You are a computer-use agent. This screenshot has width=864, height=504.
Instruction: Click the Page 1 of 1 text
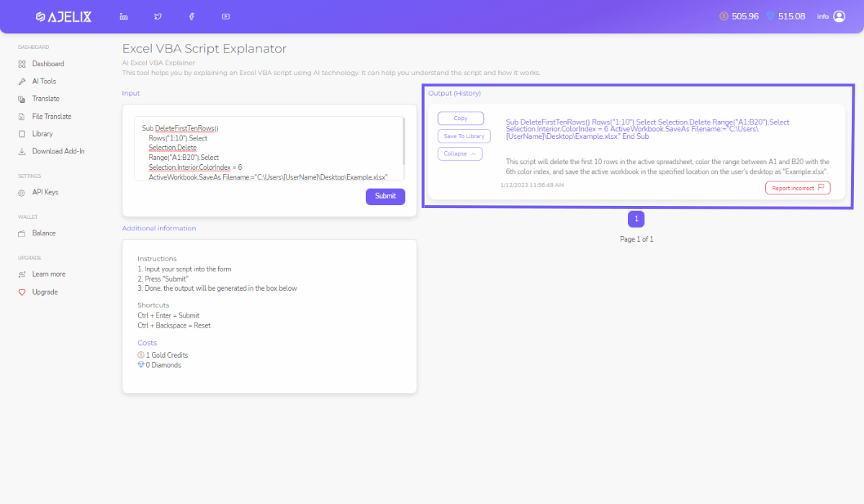coord(636,239)
